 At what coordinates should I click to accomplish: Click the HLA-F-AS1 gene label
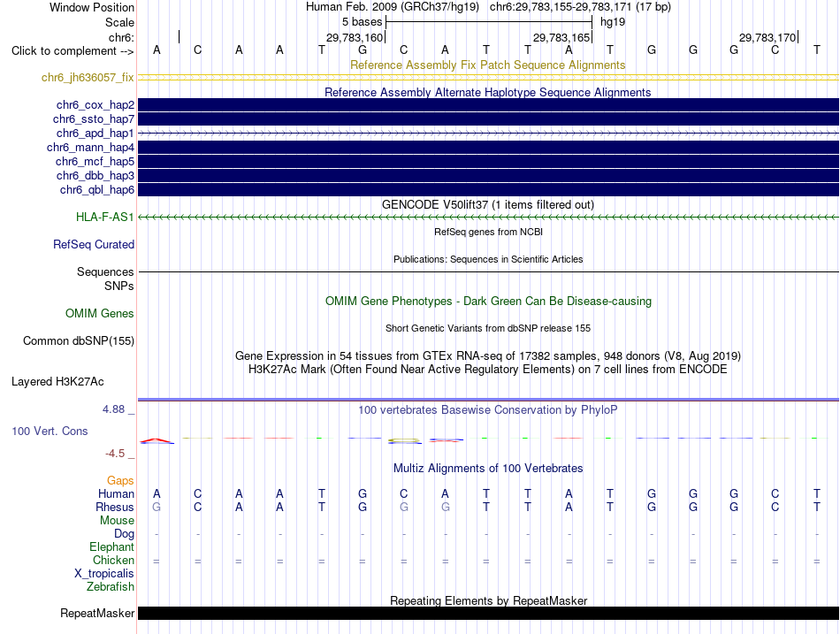pyautogui.click(x=104, y=217)
